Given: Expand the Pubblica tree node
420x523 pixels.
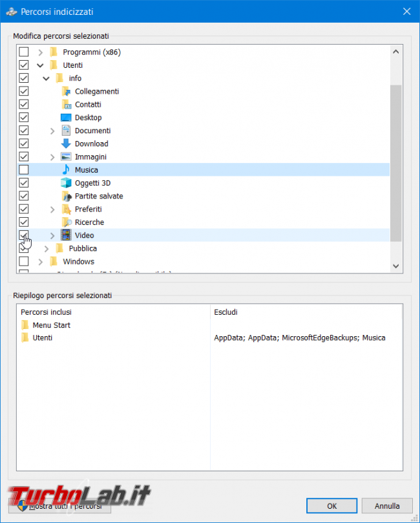Looking at the screenshot, I should coord(47,248).
